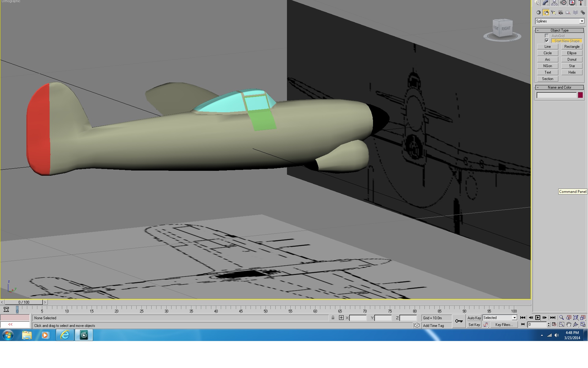Go to previous frame
This screenshot has height=368, width=588.
pyautogui.click(x=530, y=318)
